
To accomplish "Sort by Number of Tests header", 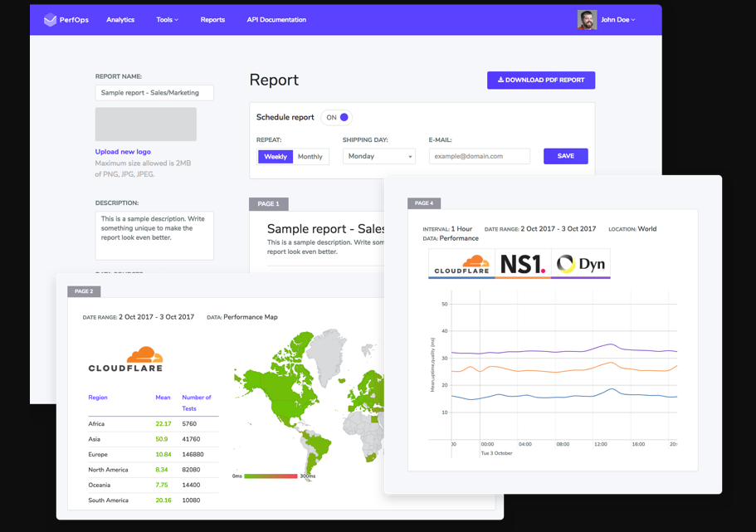I will tap(196, 403).
